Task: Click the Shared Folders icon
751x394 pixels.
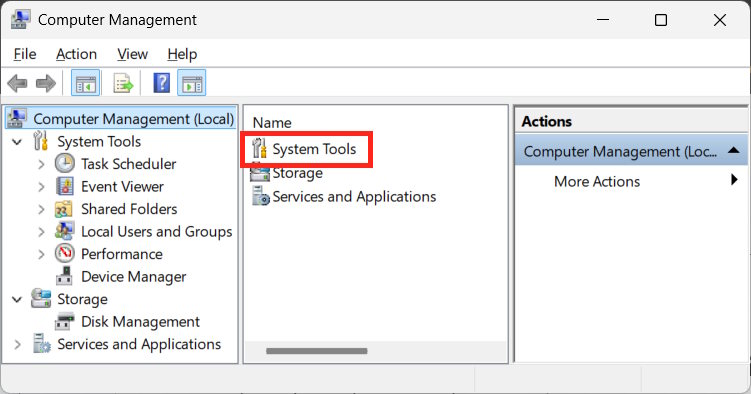Action: (x=64, y=209)
